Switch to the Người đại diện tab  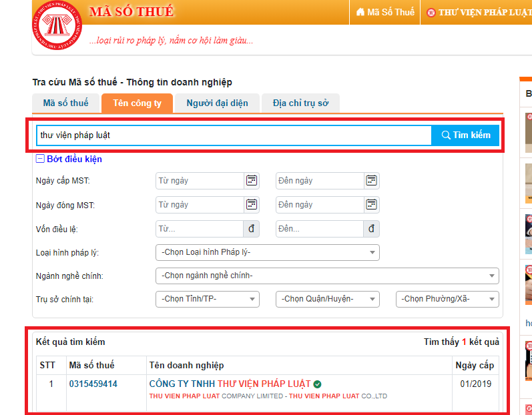click(217, 103)
